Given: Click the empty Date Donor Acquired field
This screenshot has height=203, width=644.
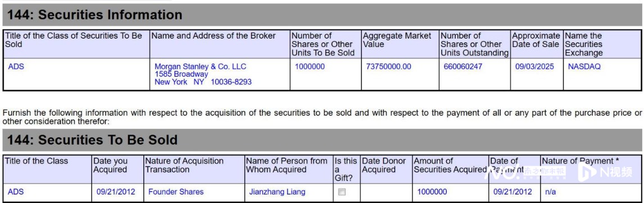Looking at the screenshot, I should point(386,192).
